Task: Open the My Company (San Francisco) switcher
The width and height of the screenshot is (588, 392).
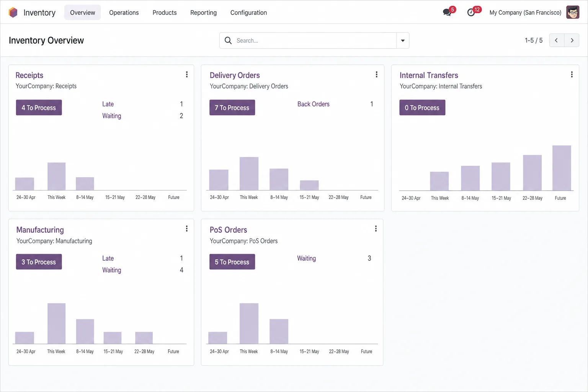Action: pos(525,13)
